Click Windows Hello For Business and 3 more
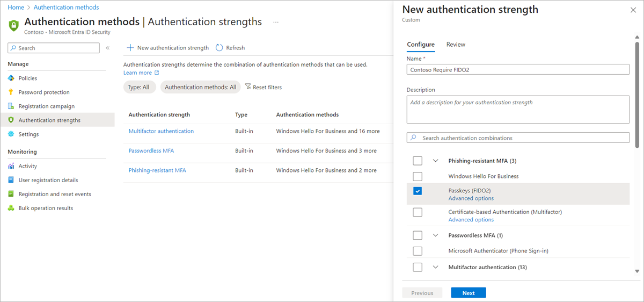644x302 pixels. tap(326, 151)
